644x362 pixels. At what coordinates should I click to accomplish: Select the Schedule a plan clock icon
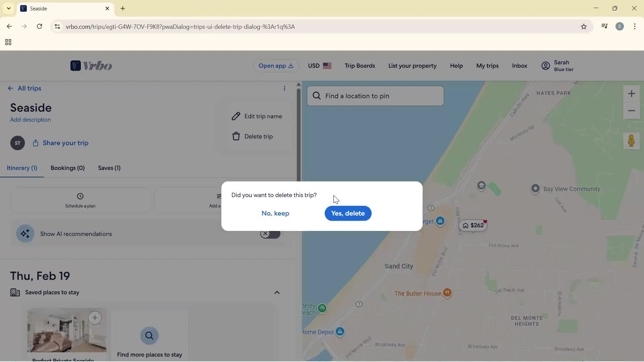point(80,196)
